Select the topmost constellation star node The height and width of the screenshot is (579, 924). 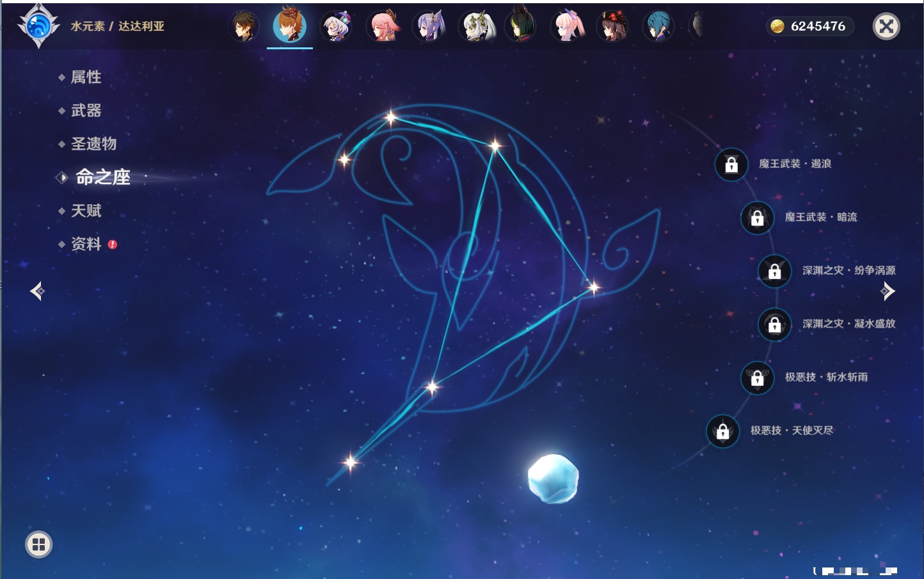(x=390, y=117)
